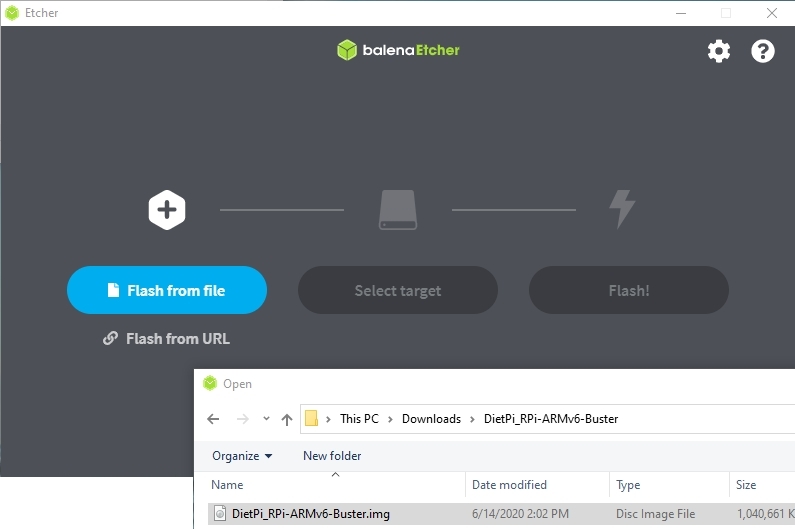Viewport: 795px width, 529px height.
Task: Click the Select target button
Action: [x=398, y=290]
